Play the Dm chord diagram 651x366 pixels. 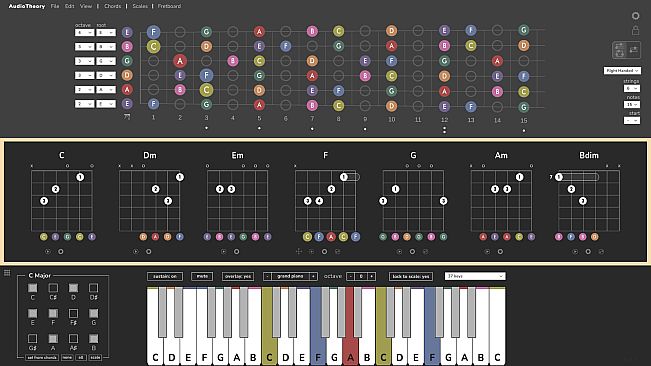point(136,251)
